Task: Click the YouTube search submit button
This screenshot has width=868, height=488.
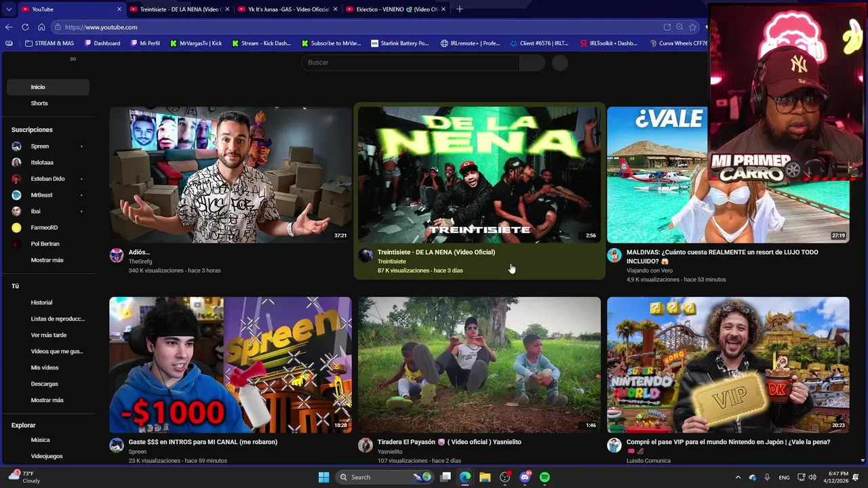Action: pyautogui.click(x=532, y=62)
